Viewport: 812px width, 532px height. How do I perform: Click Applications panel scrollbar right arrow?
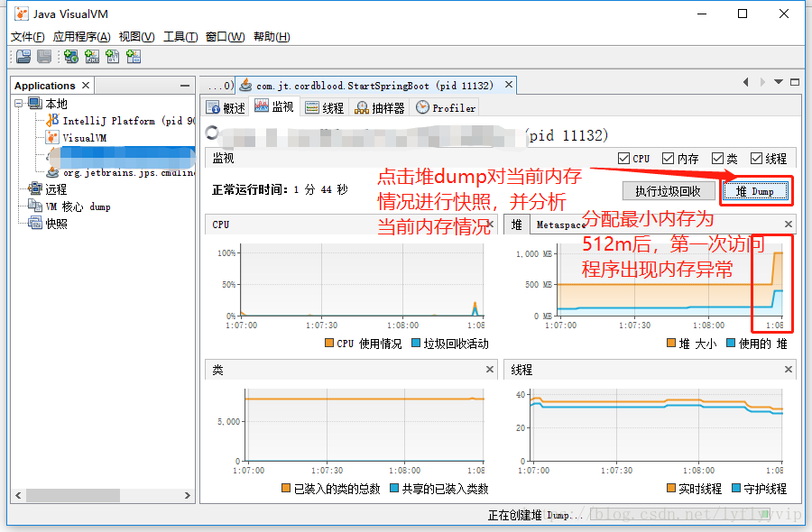(188, 495)
